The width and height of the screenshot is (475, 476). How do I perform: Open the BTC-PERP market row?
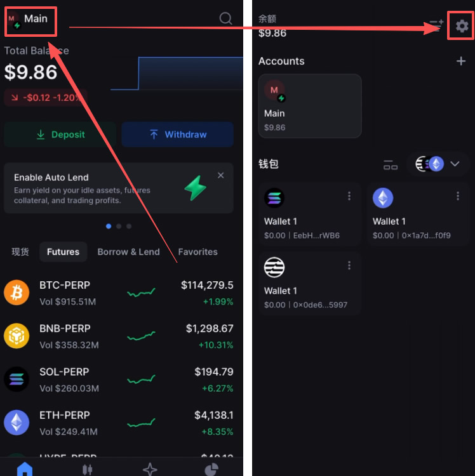pos(119,293)
